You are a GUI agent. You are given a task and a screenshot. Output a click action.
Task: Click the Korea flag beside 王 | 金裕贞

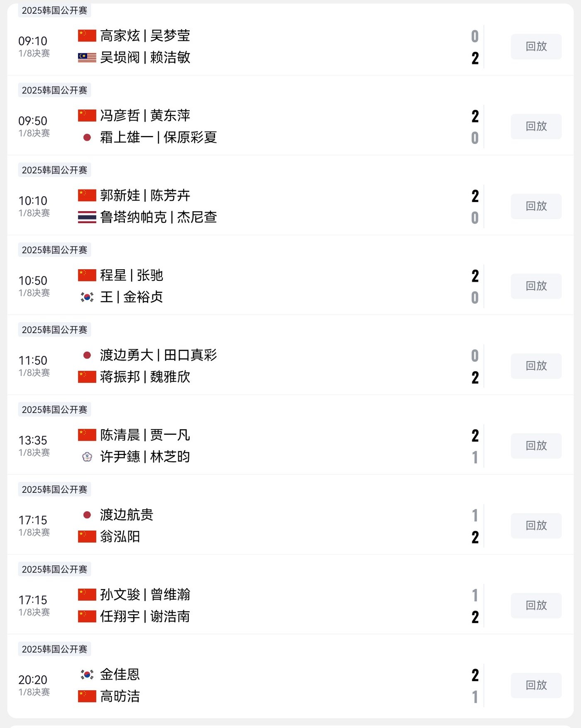coord(87,297)
